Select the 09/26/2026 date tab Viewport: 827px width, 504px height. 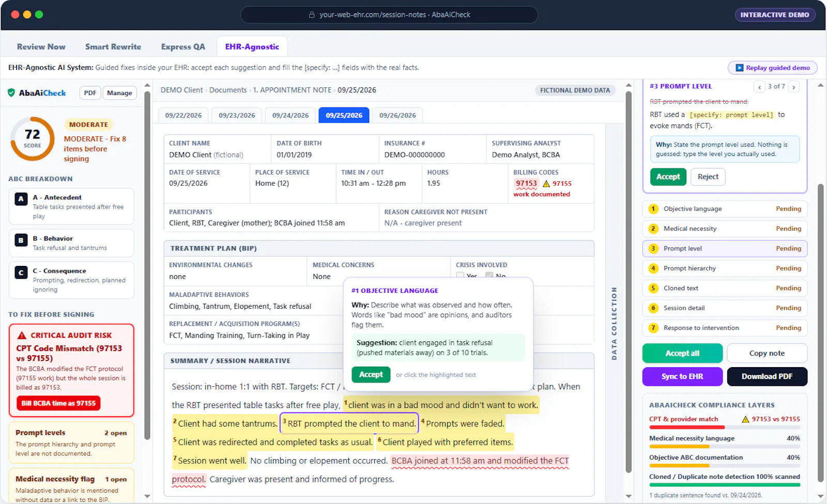coord(397,116)
